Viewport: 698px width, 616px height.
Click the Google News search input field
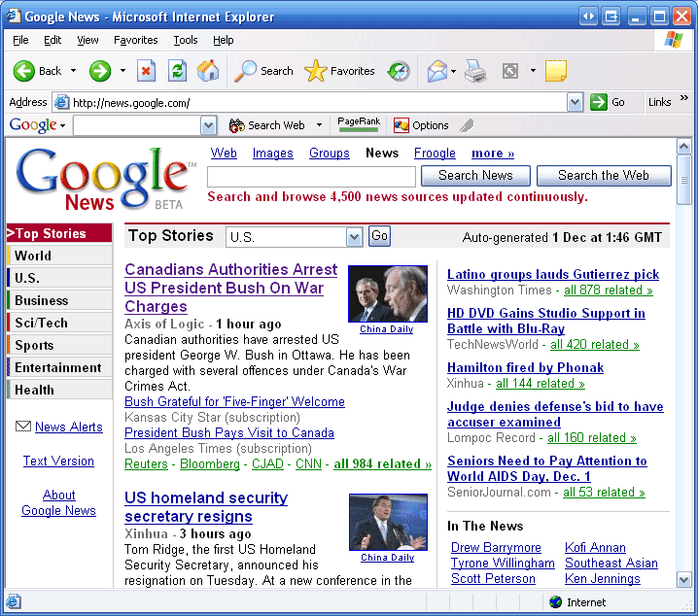(311, 177)
